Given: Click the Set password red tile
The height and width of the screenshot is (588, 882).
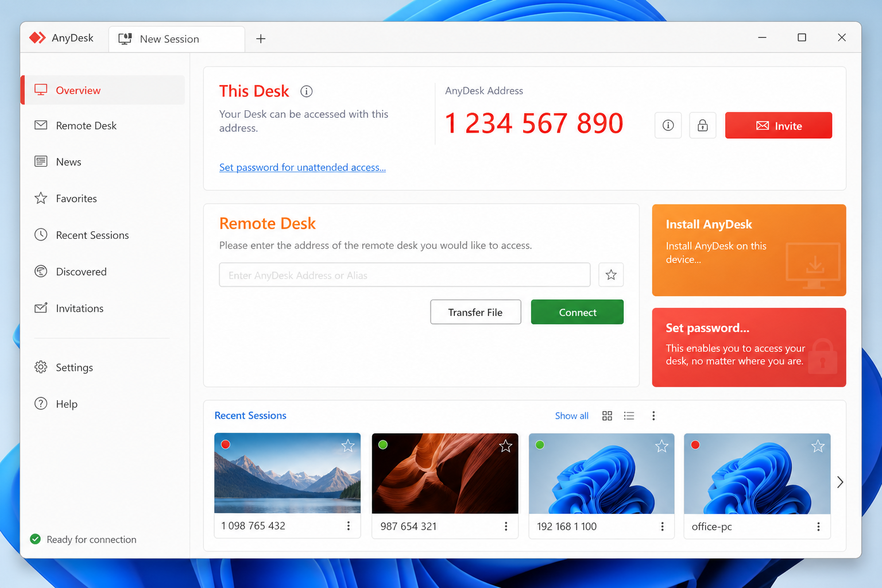Looking at the screenshot, I should 749,347.
